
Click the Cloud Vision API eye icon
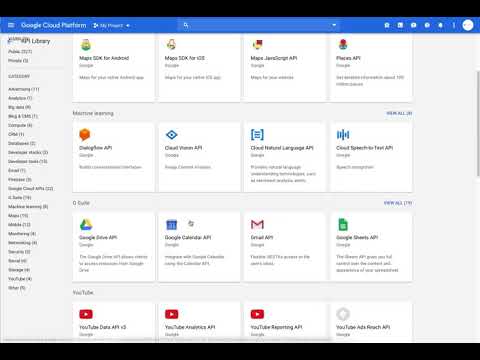click(x=171, y=135)
